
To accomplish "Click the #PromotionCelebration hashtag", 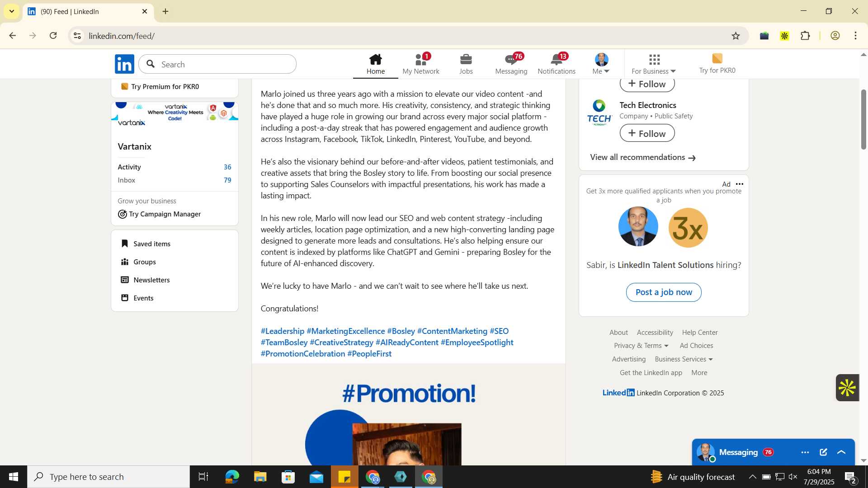I will pos(303,354).
